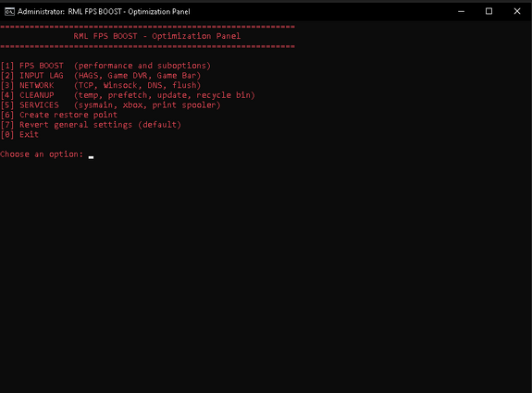This screenshot has height=393, width=532.
Task: Click 'Create restore point' option line
Action: point(59,115)
